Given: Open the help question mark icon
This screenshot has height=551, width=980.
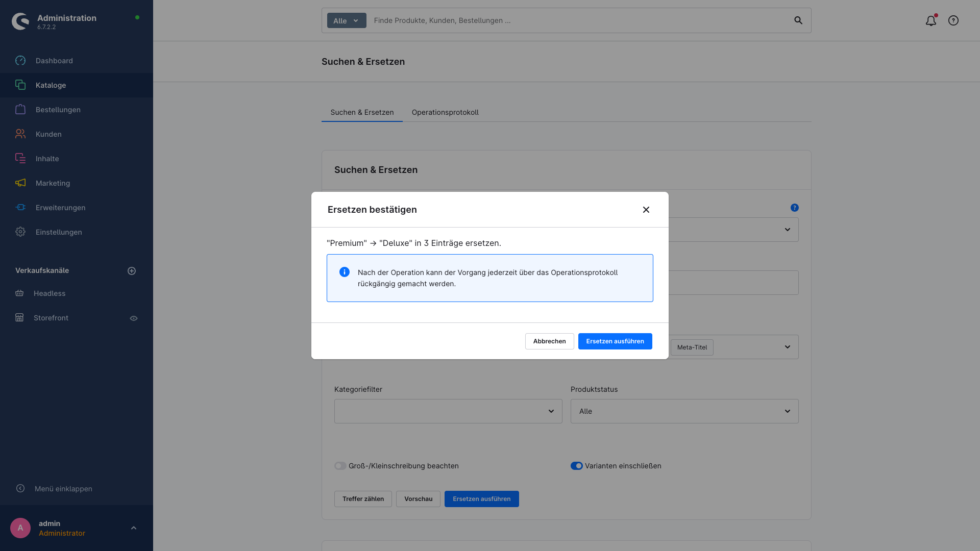Looking at the screenshot, I should (953, 20).
